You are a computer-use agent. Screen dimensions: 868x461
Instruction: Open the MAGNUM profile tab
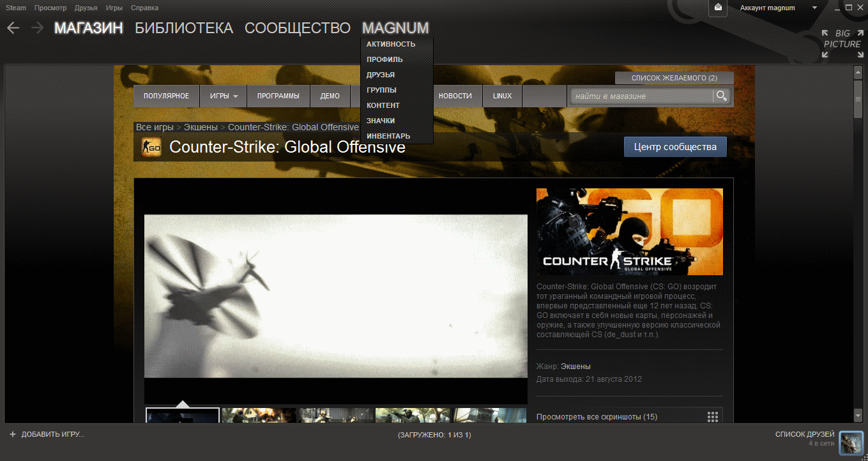tap(395, 28)
